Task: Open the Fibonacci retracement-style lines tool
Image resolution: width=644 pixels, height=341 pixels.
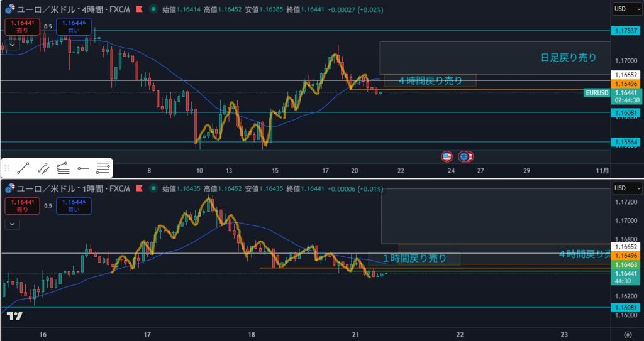Action: coord(103,168)
